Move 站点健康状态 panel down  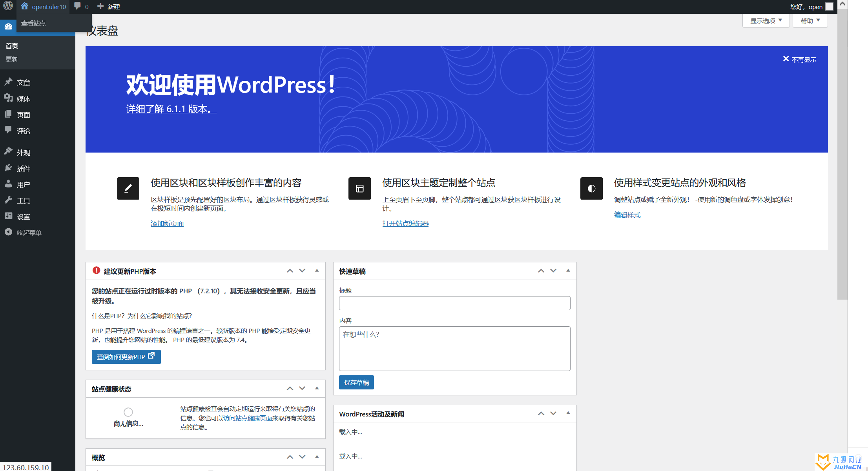click(302, 388)
